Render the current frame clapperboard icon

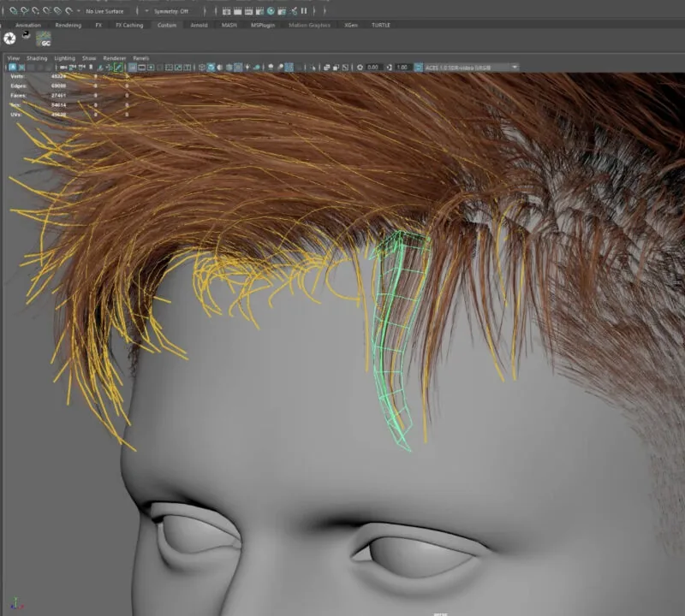click(238, 11)
